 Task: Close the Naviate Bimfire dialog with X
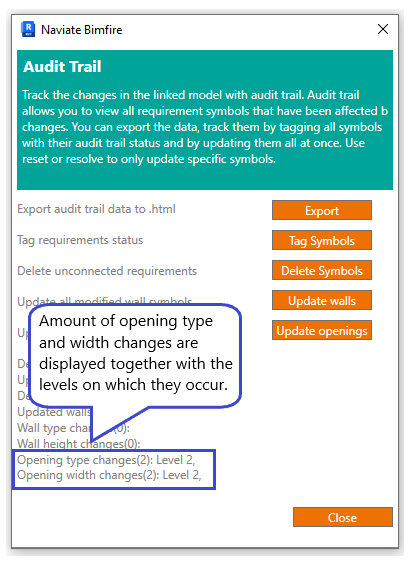[x=382, y=29]
